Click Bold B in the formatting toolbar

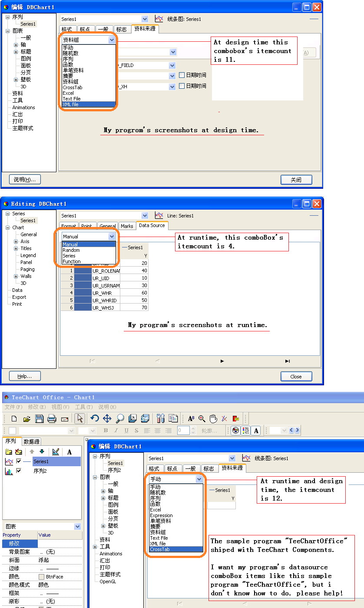point(106,431)
